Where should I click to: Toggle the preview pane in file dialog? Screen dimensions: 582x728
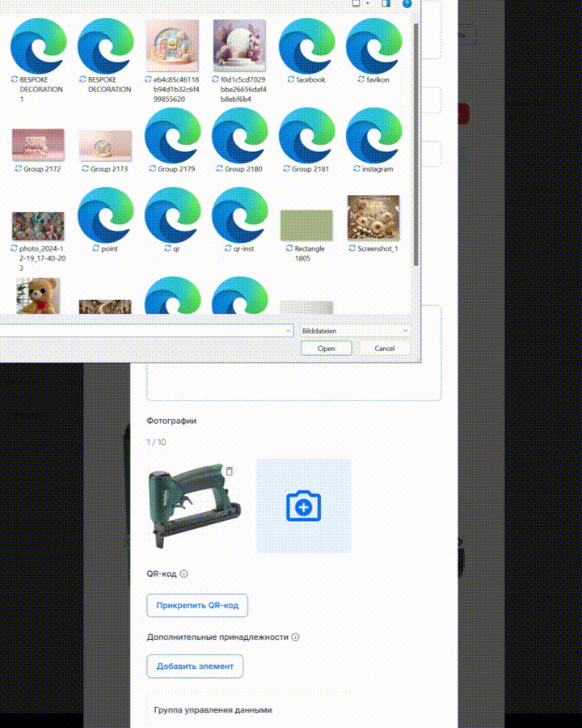click(x=386, y=4)
